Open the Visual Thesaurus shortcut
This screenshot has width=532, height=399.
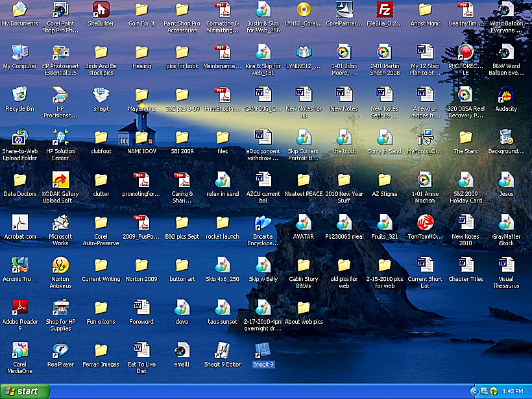[x=505, y=265]
